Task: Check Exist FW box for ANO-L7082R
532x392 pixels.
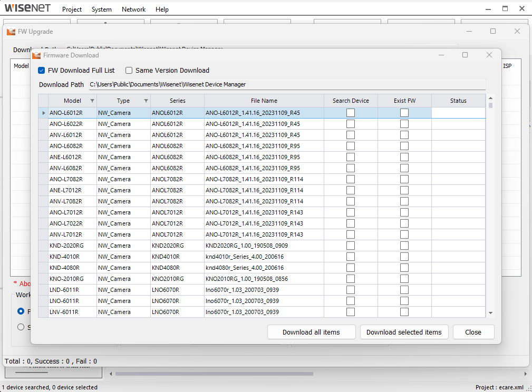Action: point(404,179)
